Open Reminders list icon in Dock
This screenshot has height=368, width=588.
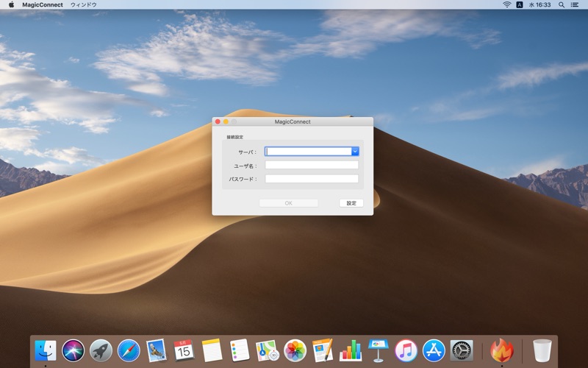(x=240, y=350)
